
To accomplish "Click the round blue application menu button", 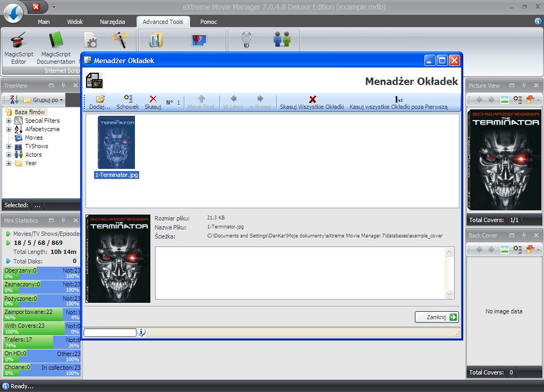I will pos(13,13).
